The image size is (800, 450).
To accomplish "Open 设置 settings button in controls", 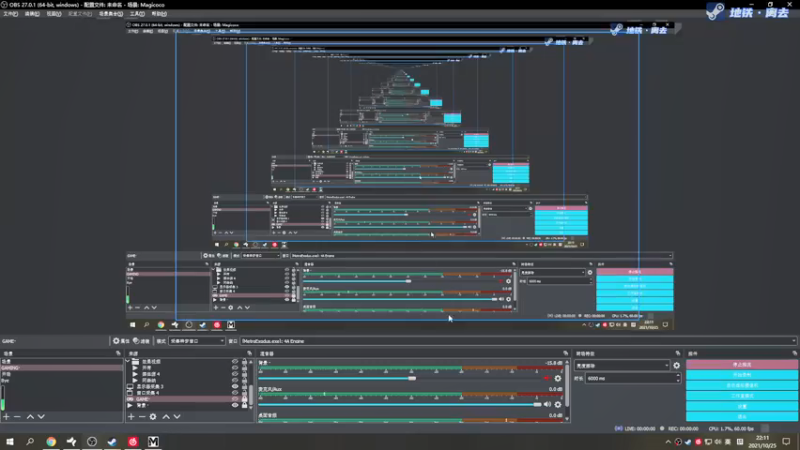I will tap(742, 406).
